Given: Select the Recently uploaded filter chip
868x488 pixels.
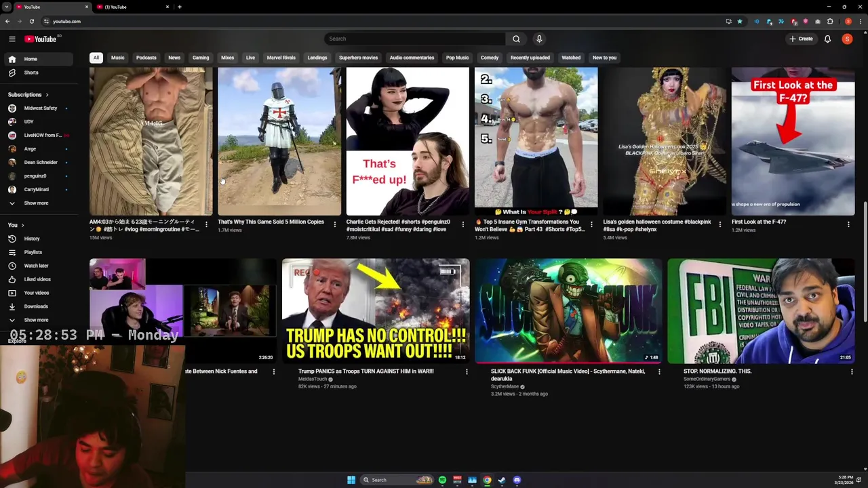Looking at the screenshot, I should tap(530, 58).
